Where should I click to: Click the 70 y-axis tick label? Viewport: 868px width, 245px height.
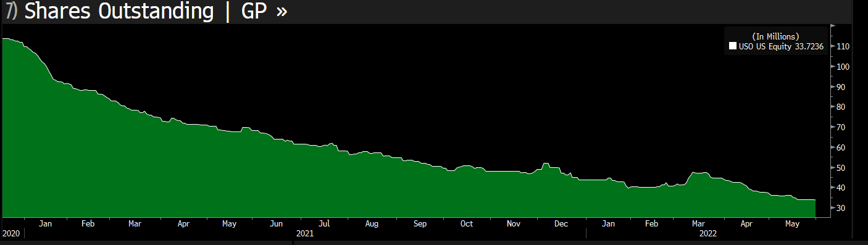tap(841, 127)
